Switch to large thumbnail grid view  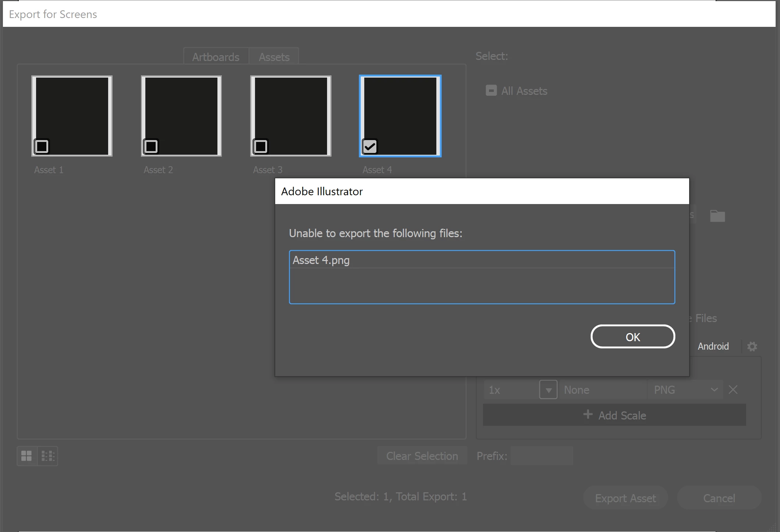[x=26, y=456]
